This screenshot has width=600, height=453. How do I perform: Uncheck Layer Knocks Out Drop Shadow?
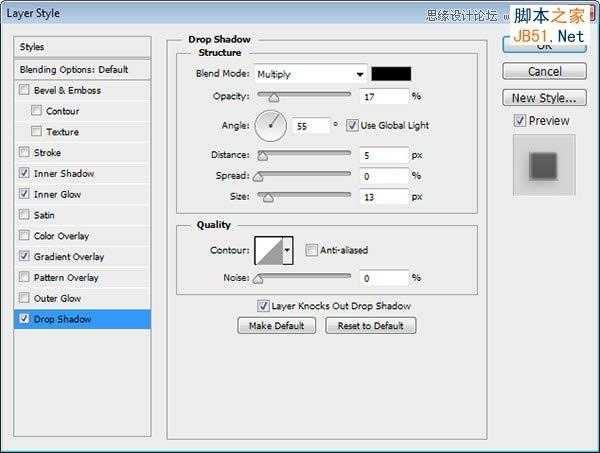[263, 306]
